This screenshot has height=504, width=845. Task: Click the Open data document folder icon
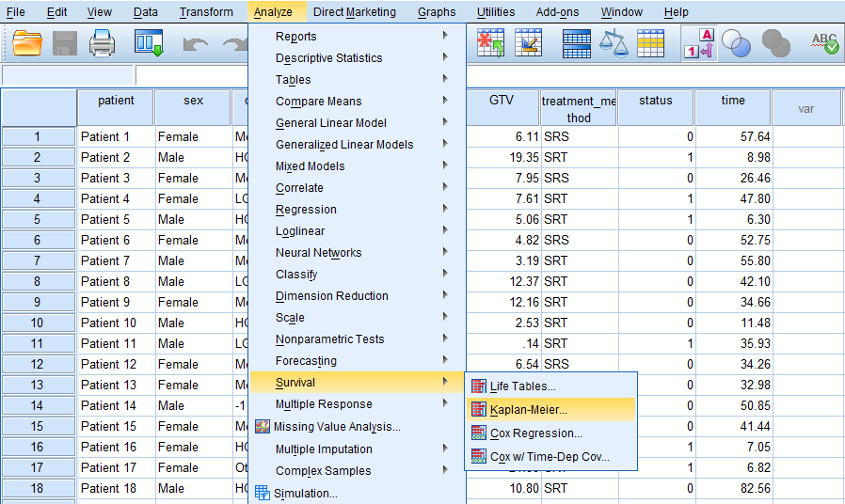click(x=27, y=43)
